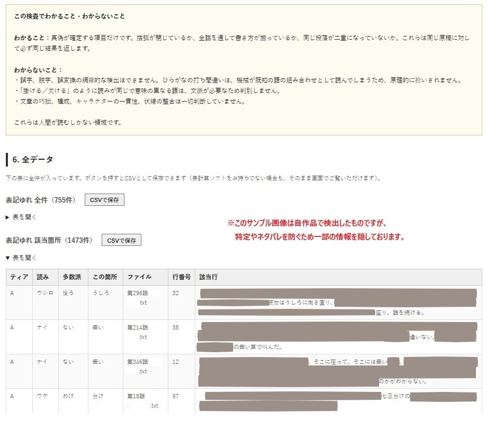Click the 七三分けの text in row 97
This screenshot has width=504, height=421.
395,396
